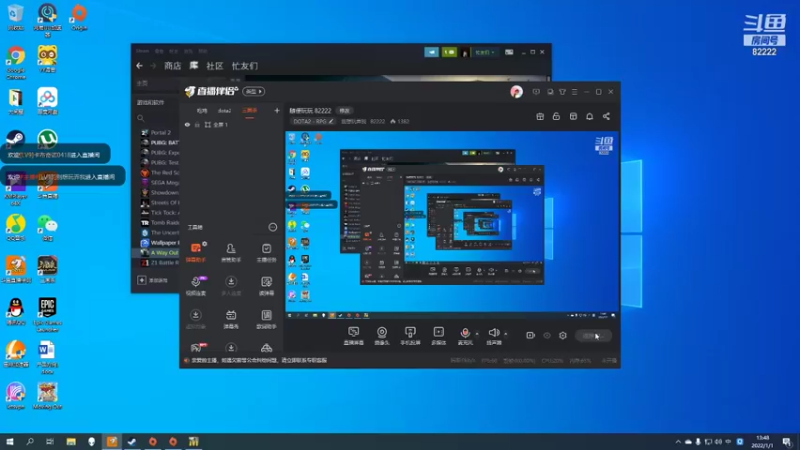
Task: Click the warning notice text at bottom
Action: (x=259, y=360)
